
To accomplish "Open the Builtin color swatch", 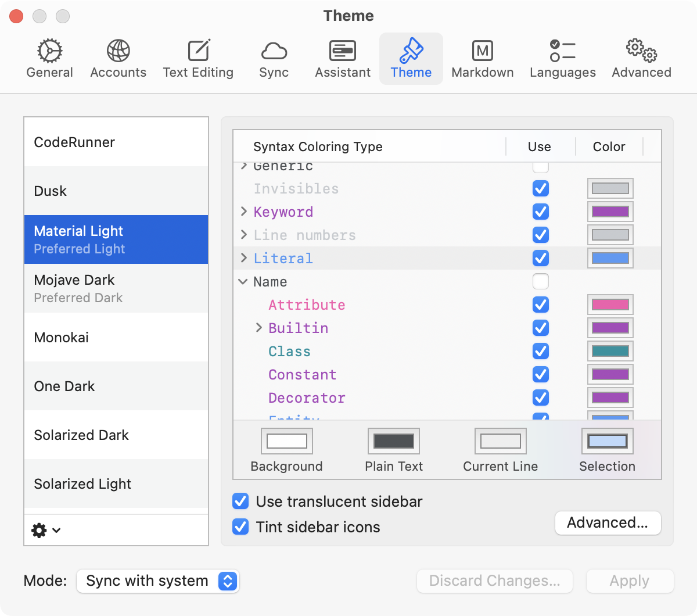I will [610, 328].
